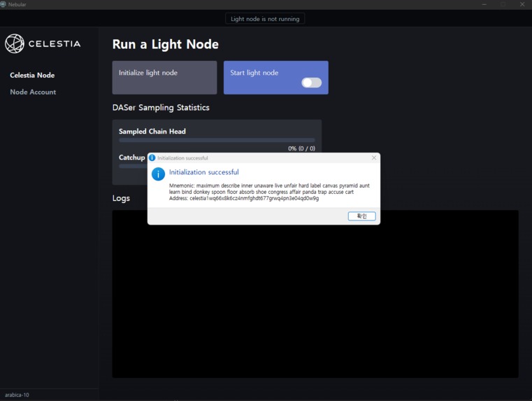Viewport: 532px width, 401px height.
Task: Open the Node Account sidebar item
Action: [33, 92]
